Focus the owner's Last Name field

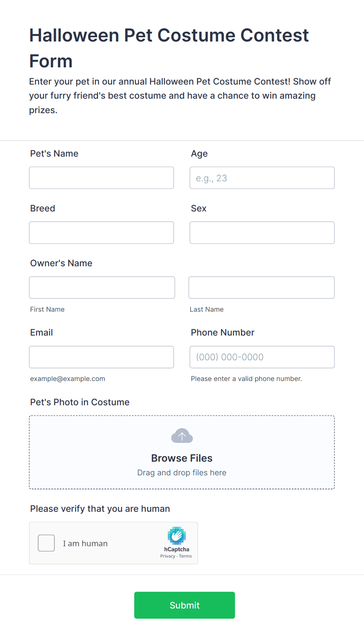(x=261, y=287)
